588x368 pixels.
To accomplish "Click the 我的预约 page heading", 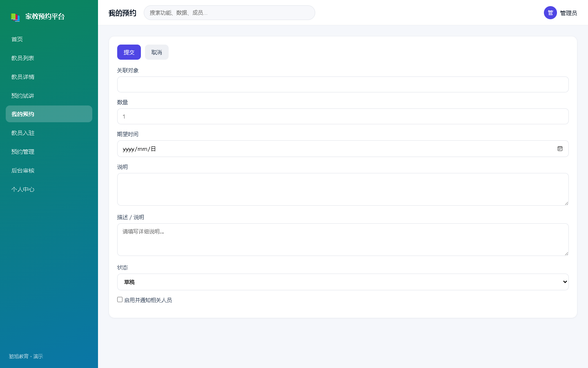I will pos(122,13).
